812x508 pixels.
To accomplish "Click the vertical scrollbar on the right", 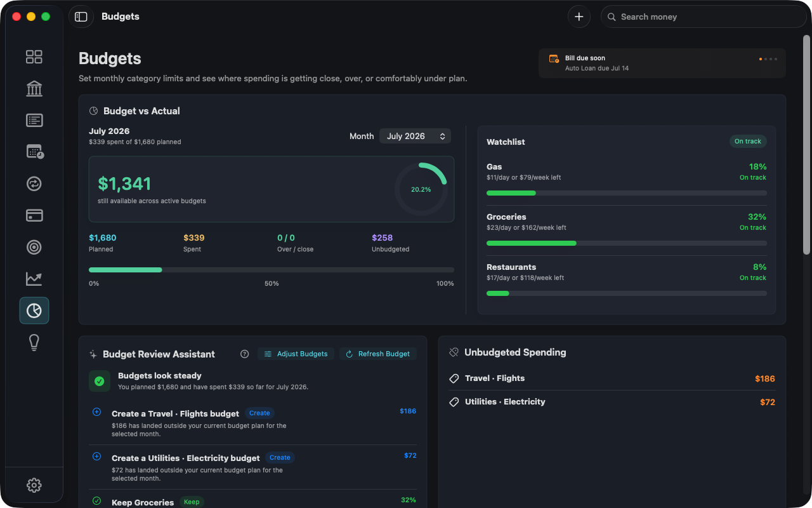I will point(806,145).
